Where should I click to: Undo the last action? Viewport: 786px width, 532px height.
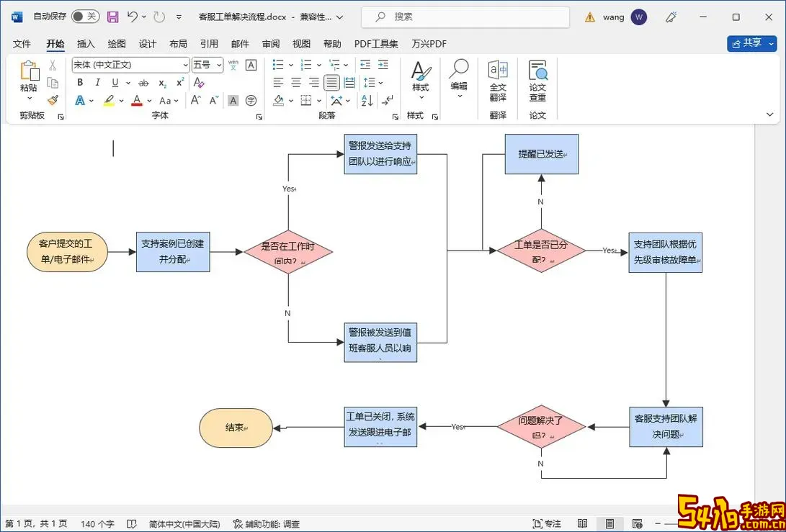coord(133,17)
